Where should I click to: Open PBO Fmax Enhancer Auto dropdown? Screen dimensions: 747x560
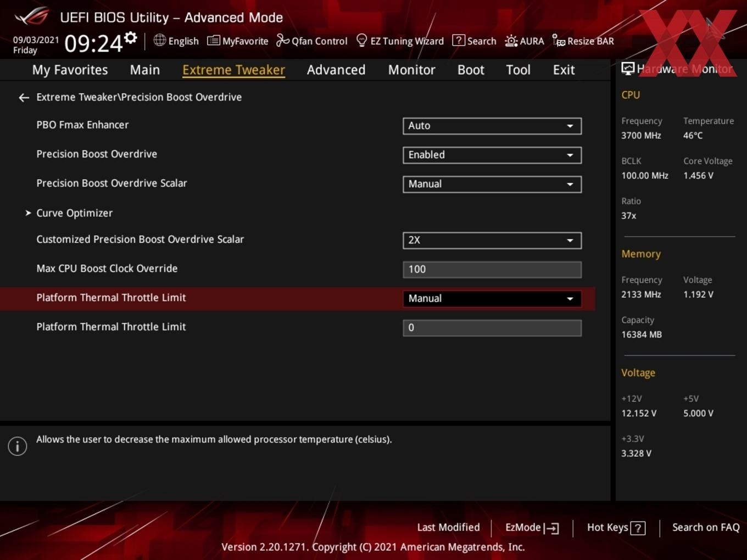pyautogui.click(x=492, y=126)
